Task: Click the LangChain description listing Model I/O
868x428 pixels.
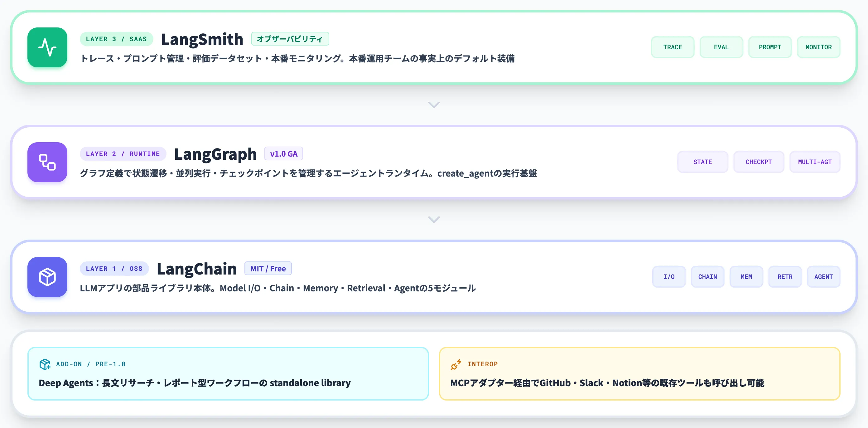Action: point(278,288)
